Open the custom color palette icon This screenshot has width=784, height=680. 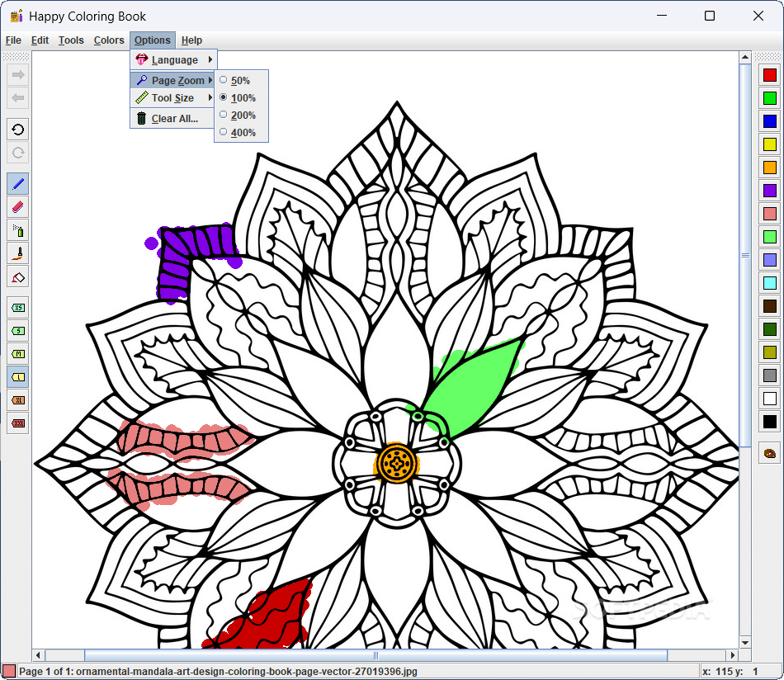pyautogui.click(x=769, y=453)
